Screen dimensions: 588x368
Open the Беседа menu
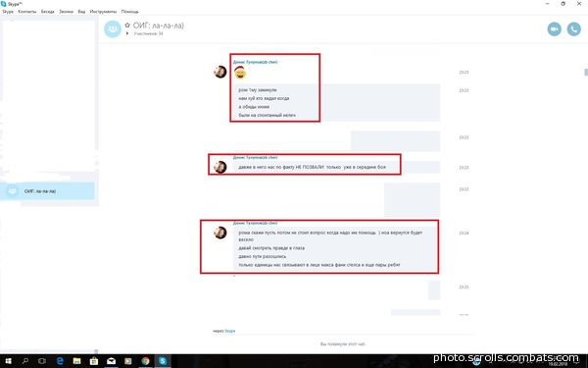[48, 12]
